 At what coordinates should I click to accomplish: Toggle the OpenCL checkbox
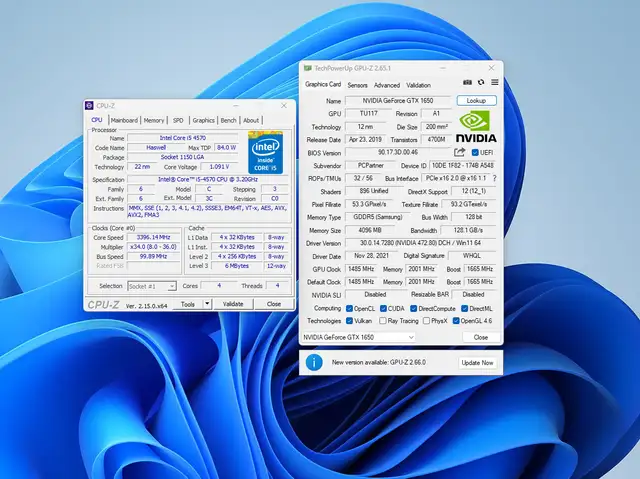(349, 308)
